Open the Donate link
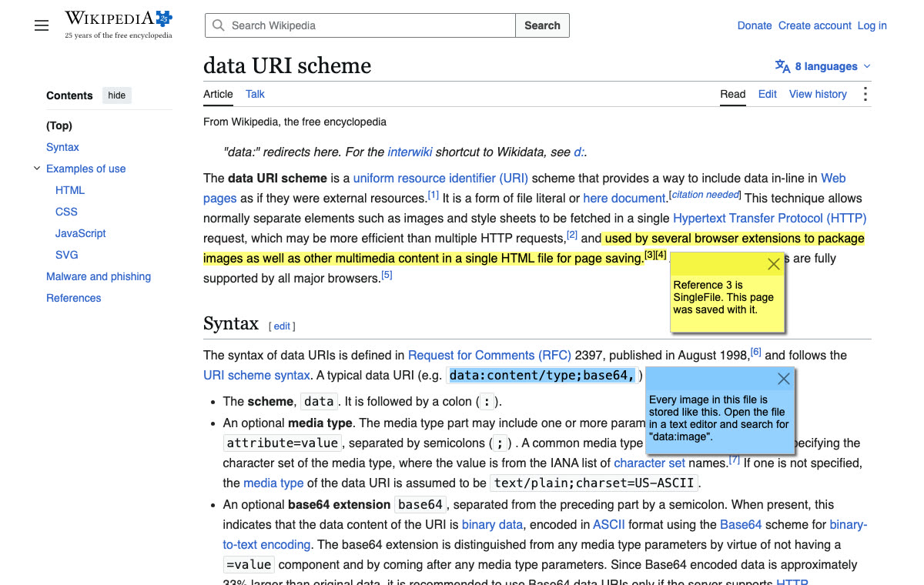924x585 pixels. 755,25
